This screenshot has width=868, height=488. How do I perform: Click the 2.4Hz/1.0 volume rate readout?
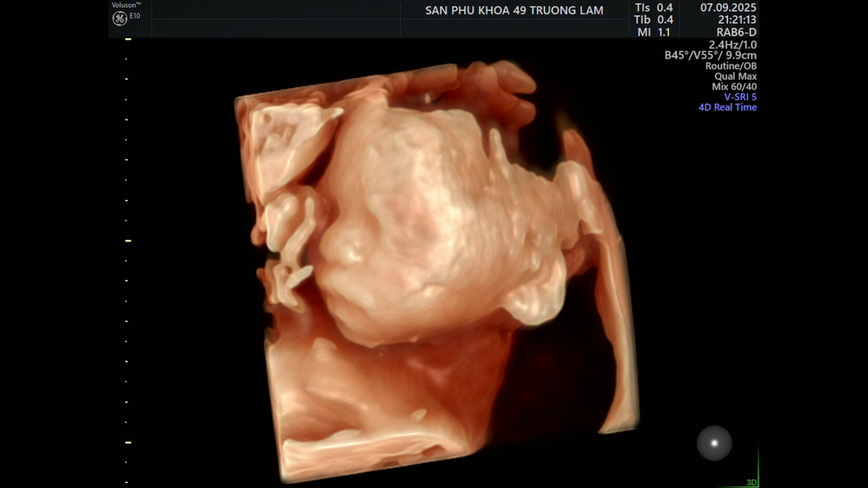(x=732, y=44)
